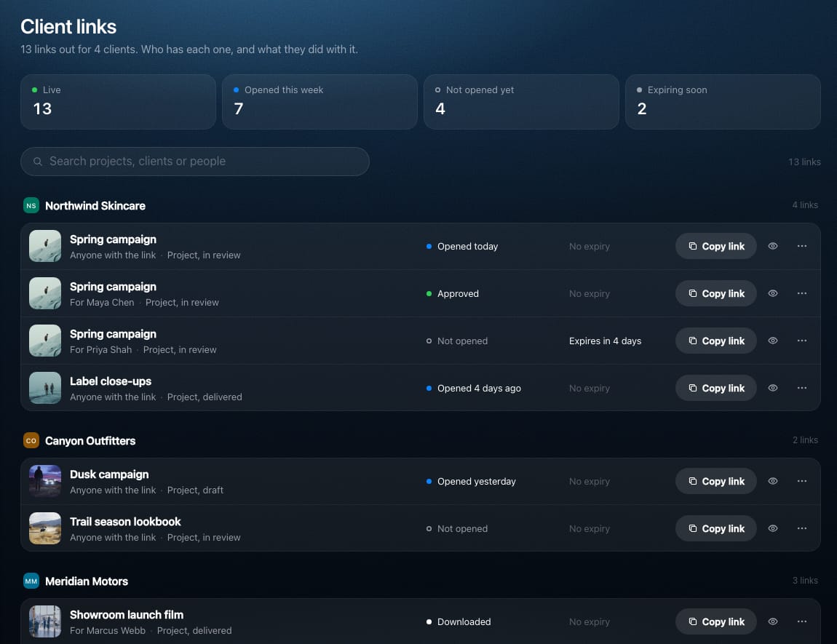Click the 'Downloaded' status text
The image size is (837, 644).
pyautogui.click(x=464, y=621)
